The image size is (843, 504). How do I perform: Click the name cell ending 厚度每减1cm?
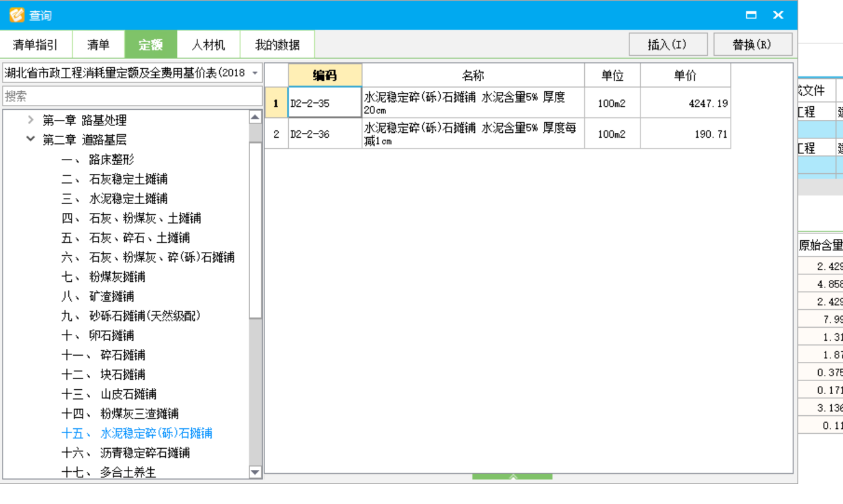tap(473, 134)
